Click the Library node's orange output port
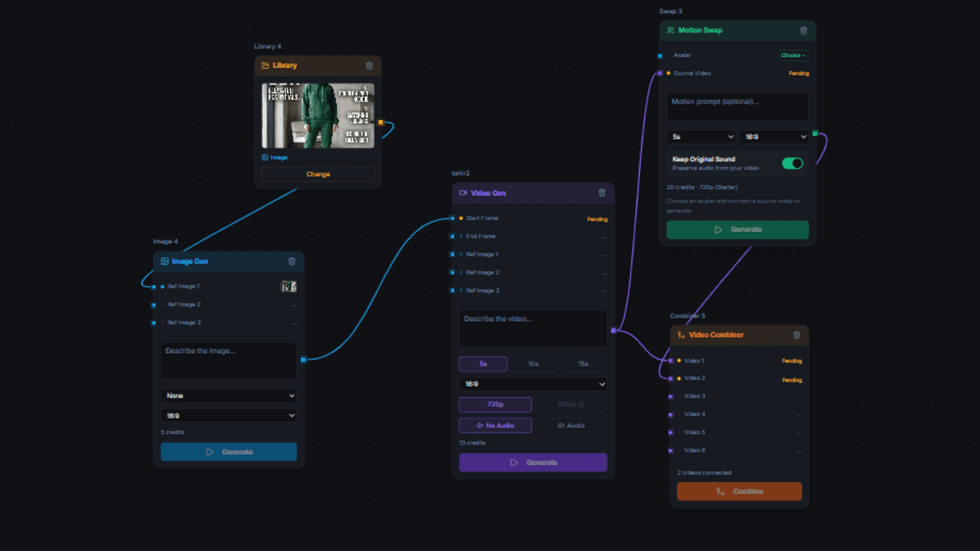Viewport: 980px width, 551px height. 381,122
